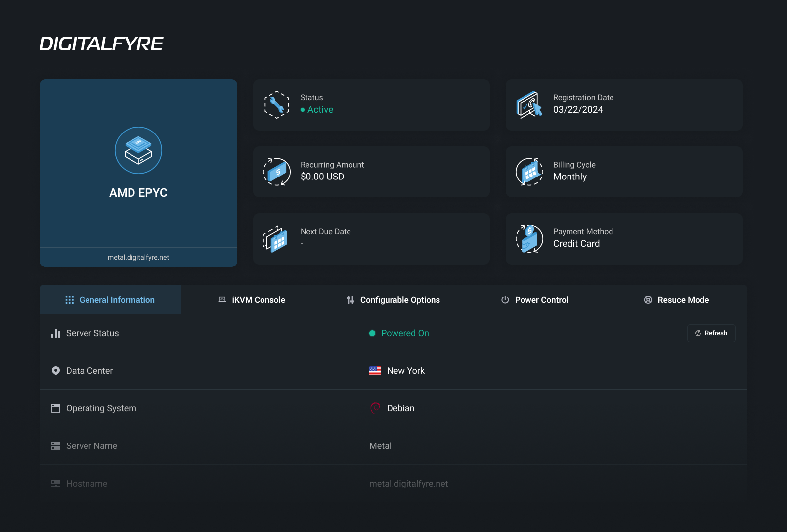Click the Status wrench icon
787x532 pixels.
coord(277,105)
